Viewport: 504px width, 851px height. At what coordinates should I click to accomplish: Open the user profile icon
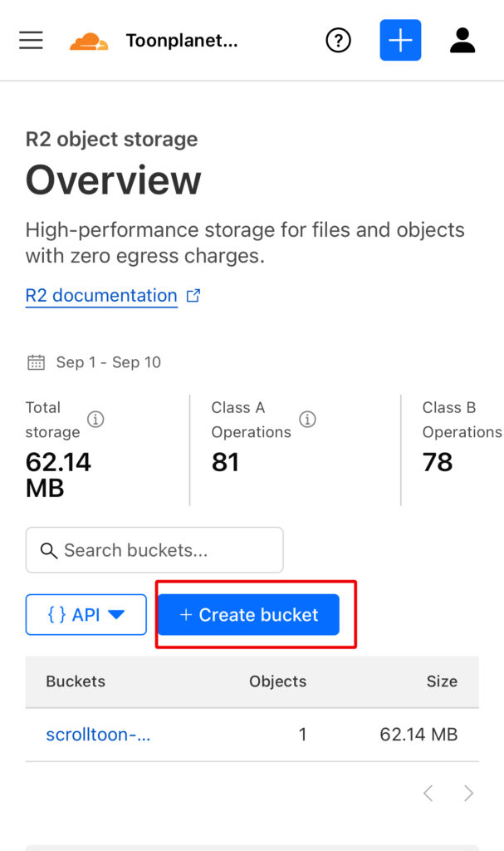[x=462, y=40]
